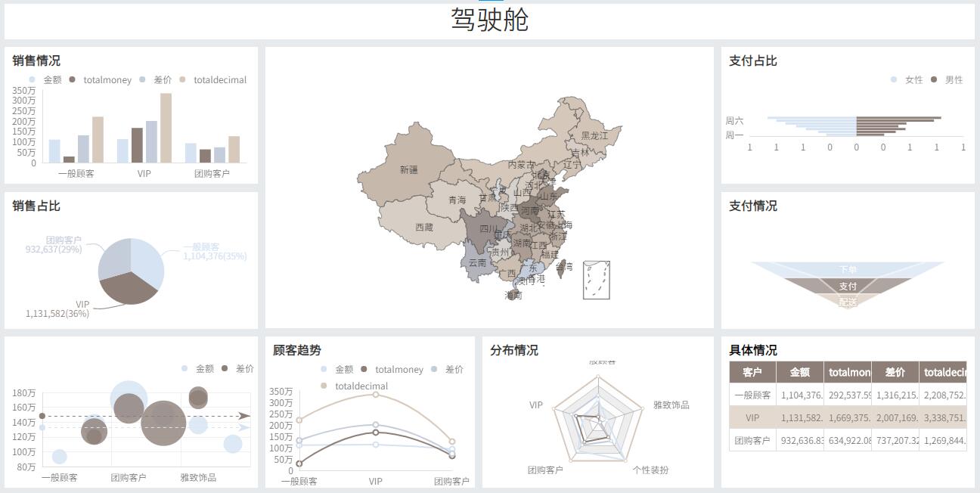This screenshot has width=980, height=493.
Task: Click the 金额 legend icon in 顾客趋势 chart
Action: (324, 369)
